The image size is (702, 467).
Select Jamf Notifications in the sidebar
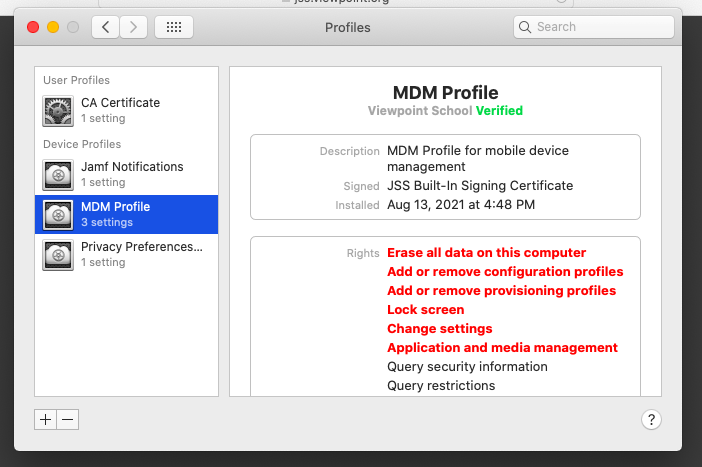132,167
